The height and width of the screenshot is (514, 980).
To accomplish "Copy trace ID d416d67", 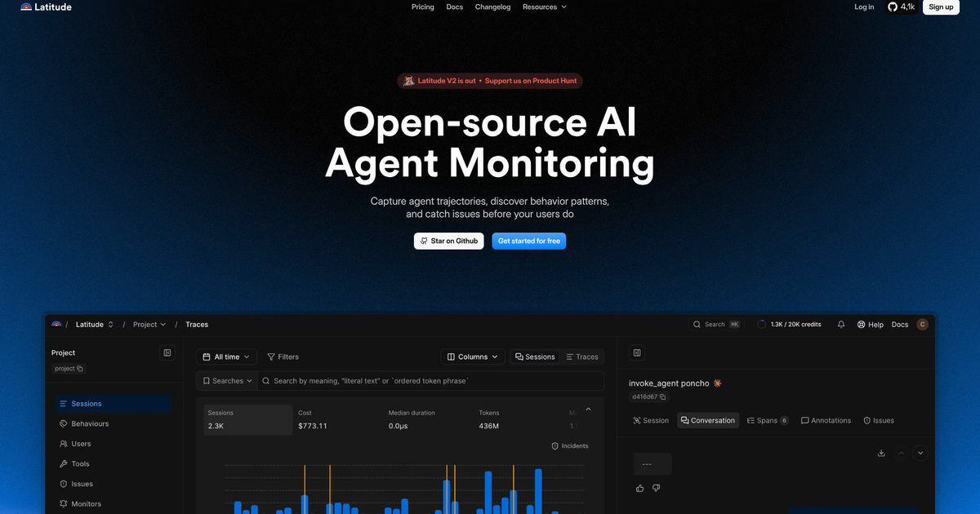I will coord(649,397).
